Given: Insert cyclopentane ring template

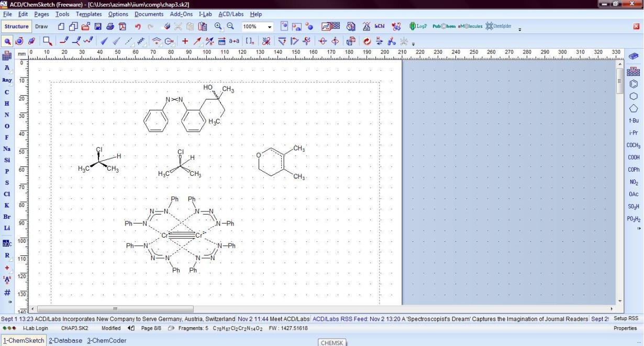Looking at the screenshot, I should [633, 108].
